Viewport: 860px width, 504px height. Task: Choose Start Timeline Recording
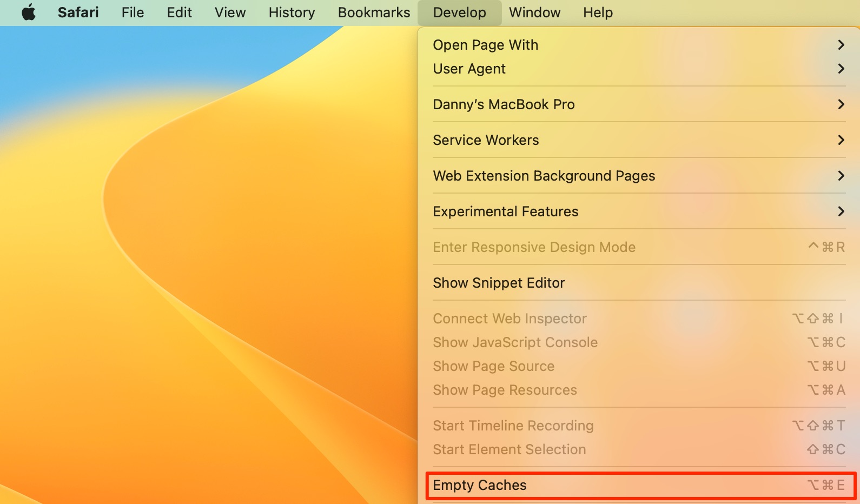[639, 426]
